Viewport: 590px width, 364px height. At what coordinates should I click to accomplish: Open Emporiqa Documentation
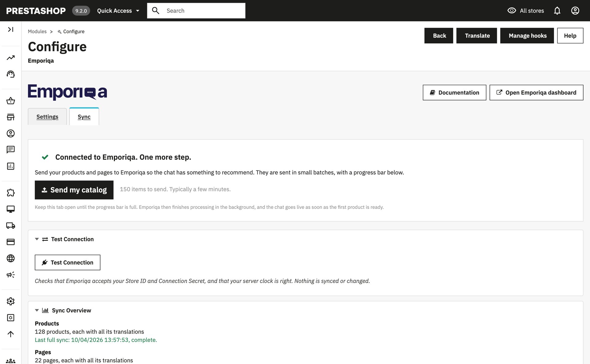(454, 92)
